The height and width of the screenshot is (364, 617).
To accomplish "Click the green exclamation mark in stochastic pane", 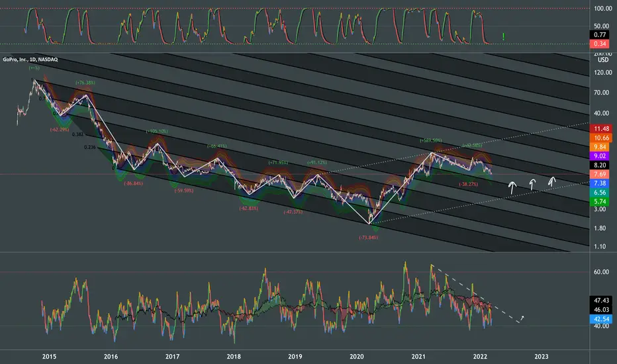I will click(503, 36).
